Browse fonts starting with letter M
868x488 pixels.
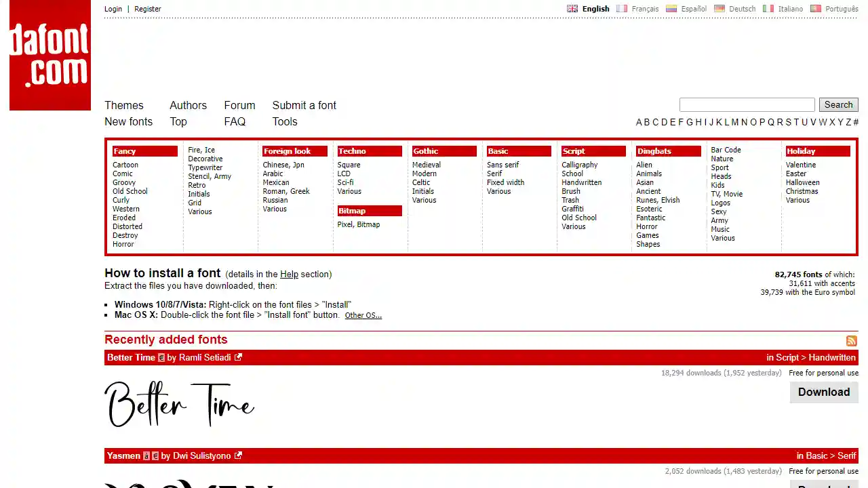pos(734,122)
